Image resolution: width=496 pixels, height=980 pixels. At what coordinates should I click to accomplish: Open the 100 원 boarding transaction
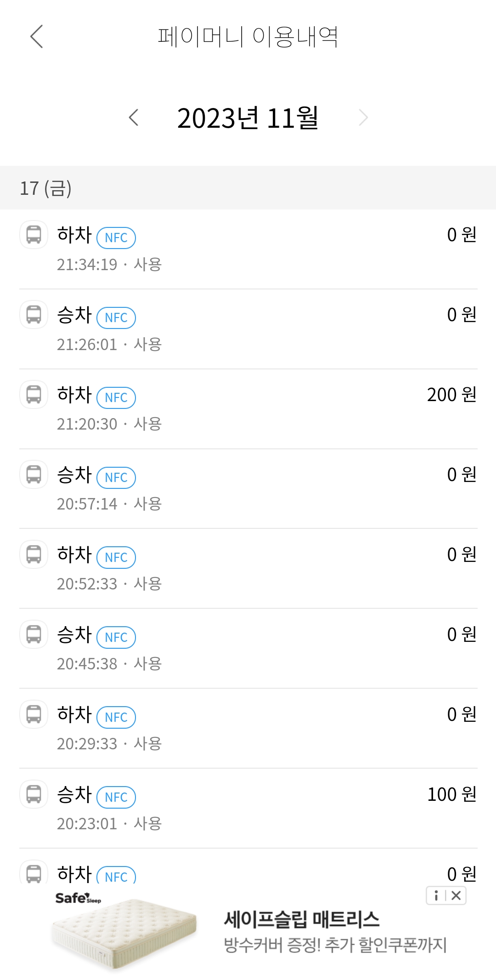(451, 794)
